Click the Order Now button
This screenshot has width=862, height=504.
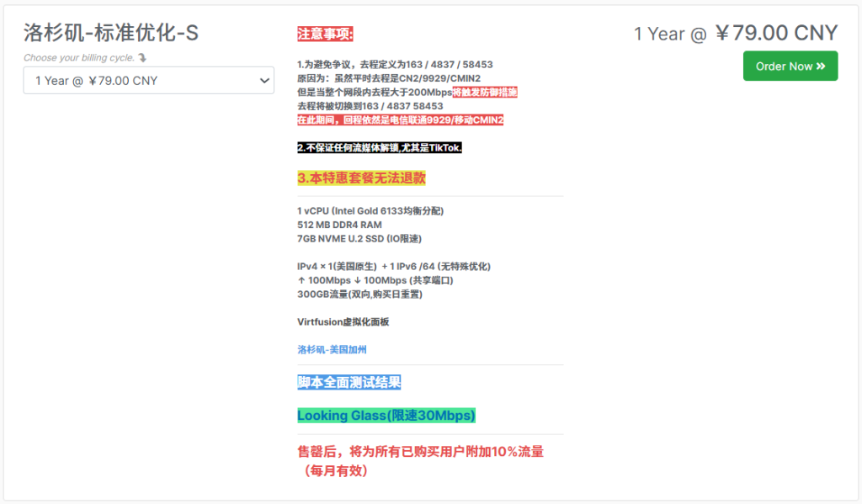[790, 66]
